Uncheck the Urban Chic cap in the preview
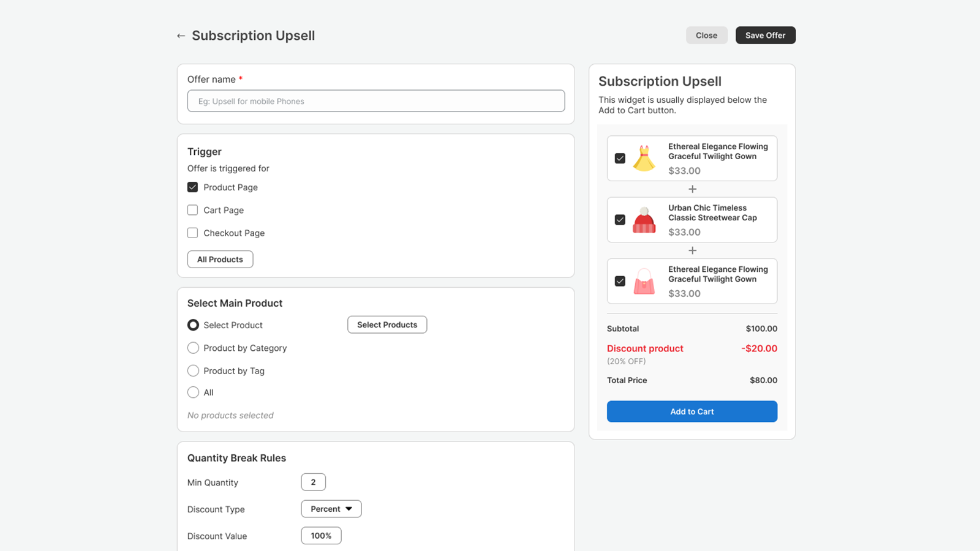The width and height of the screenshot is (980, 551). tap(620, 220)
